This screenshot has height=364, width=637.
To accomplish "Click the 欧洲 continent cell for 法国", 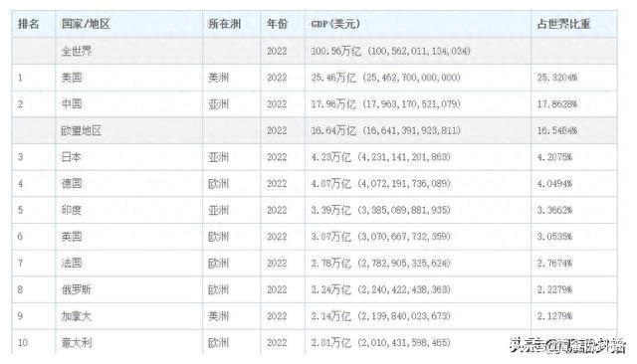I will 219,263.
